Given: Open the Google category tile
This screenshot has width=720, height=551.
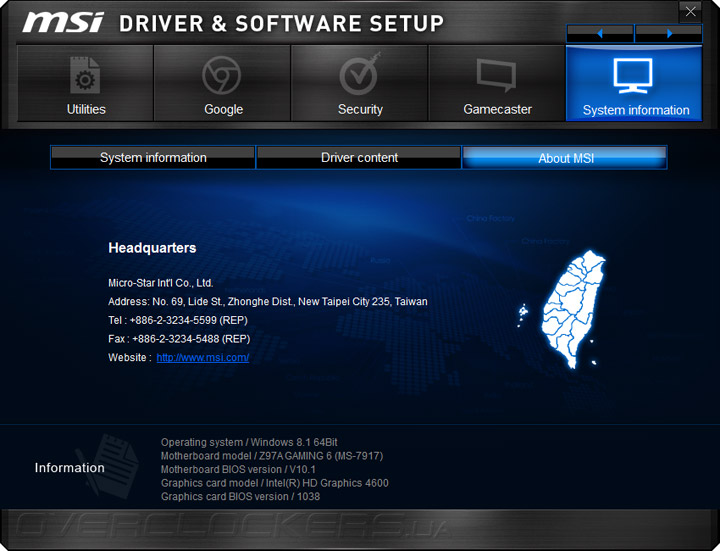Looking at the screenshot, I should [222, 83].
